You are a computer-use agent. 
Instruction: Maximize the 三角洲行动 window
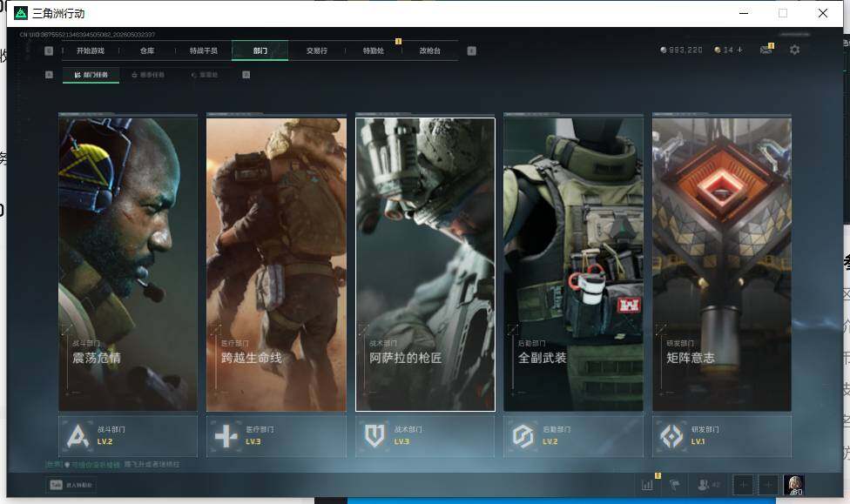coord(783,13)
